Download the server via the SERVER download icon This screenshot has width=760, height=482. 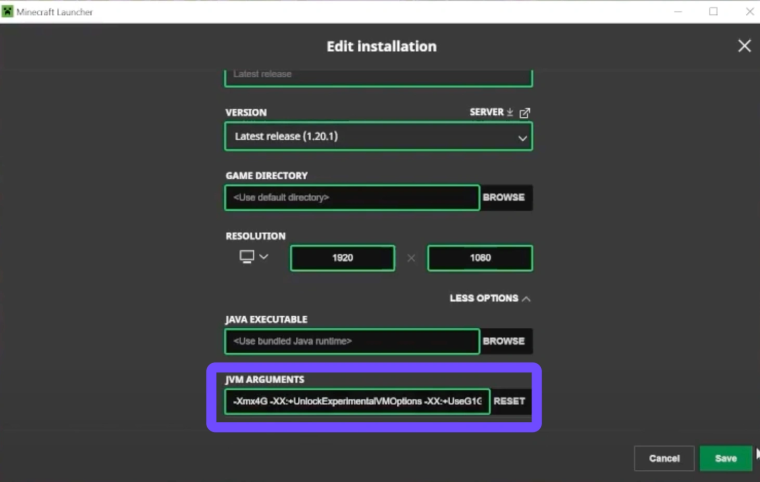510,112
